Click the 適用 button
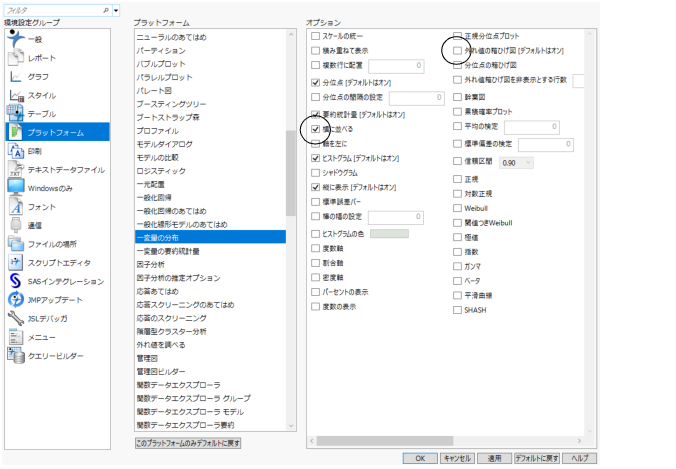The height and width of the screenshot is (469, 676). 494,458
